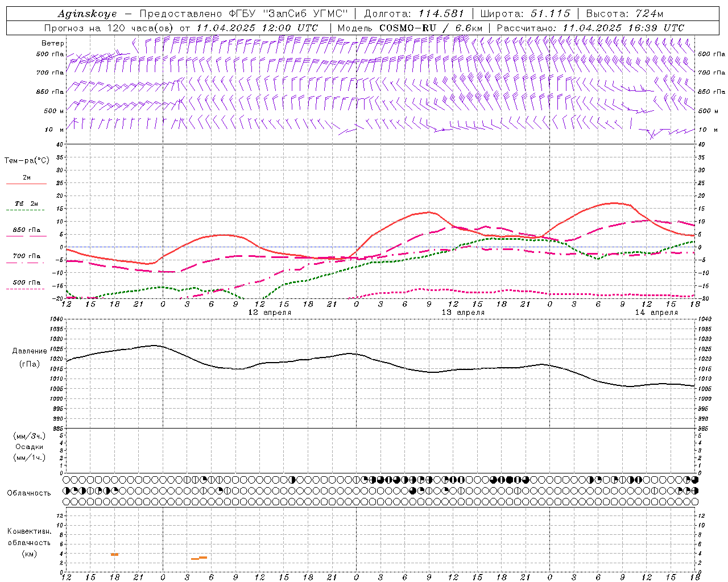Click the left 700 гПа wind level label

[x=50, y=73]
